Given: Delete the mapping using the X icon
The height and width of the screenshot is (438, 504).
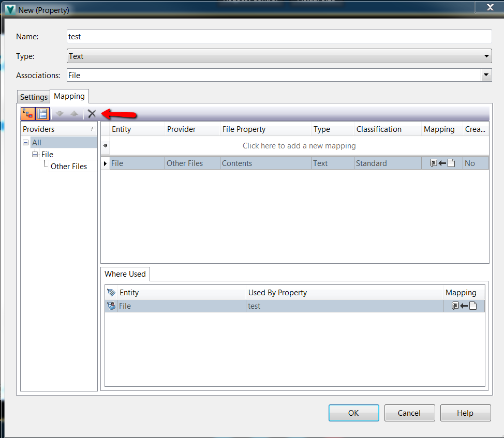Looking at the screenshot, I should pyautogui.click(x=92, y=113).
